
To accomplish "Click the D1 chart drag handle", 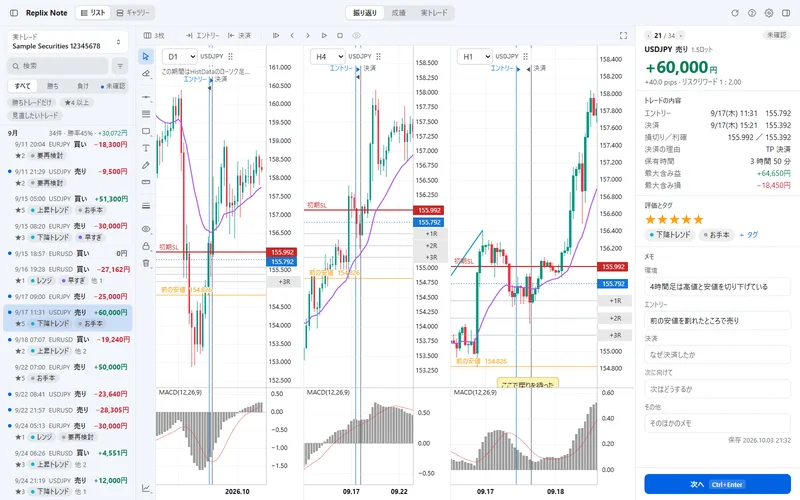I will click(231, 57).
